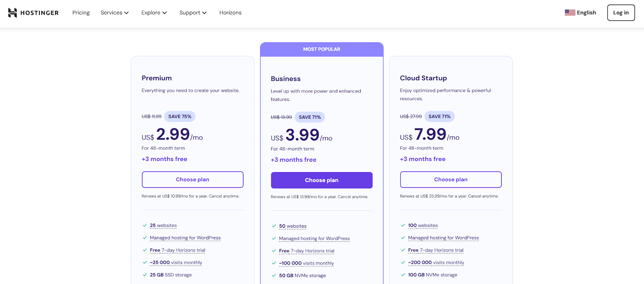Viewport: 644px width, 284px height.
Task: Click 'Renews at US$ 25.99/mo' note
Action: click(449, 196)
